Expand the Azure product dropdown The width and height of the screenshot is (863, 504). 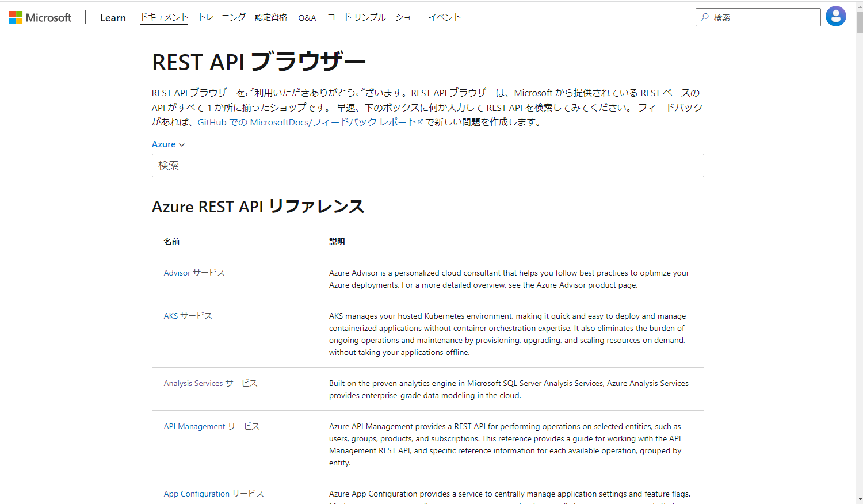pyautogui.click(x=168, y=144)
